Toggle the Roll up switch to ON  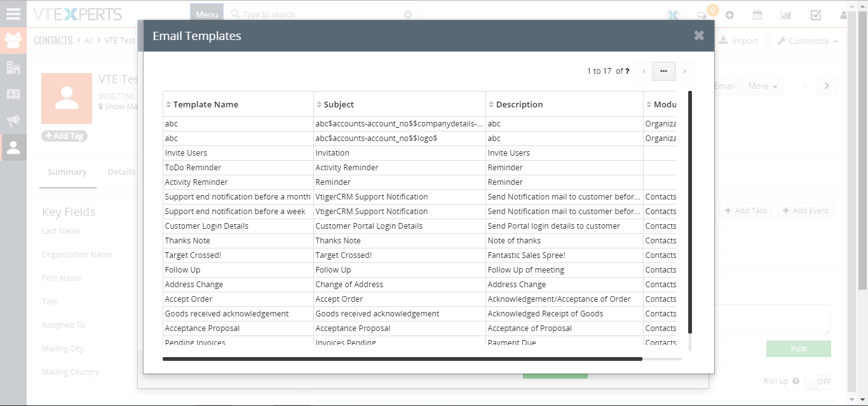click(820, 381)
